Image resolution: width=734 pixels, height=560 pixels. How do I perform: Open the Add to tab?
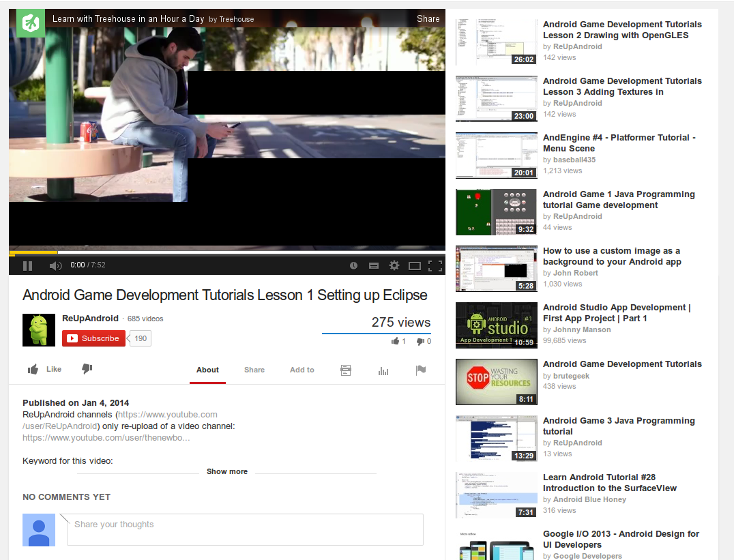point(302,370)
